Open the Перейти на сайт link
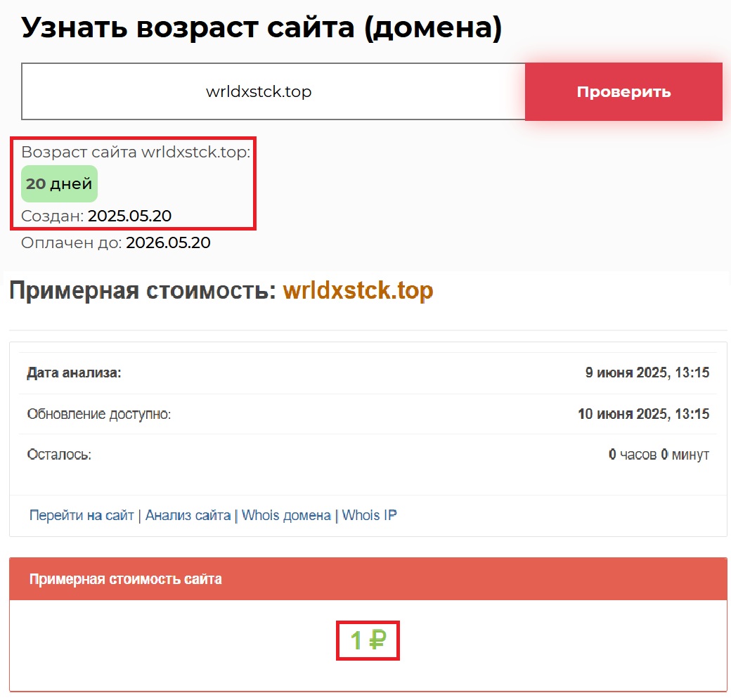 pyautogui.click(x=82, y=515)
